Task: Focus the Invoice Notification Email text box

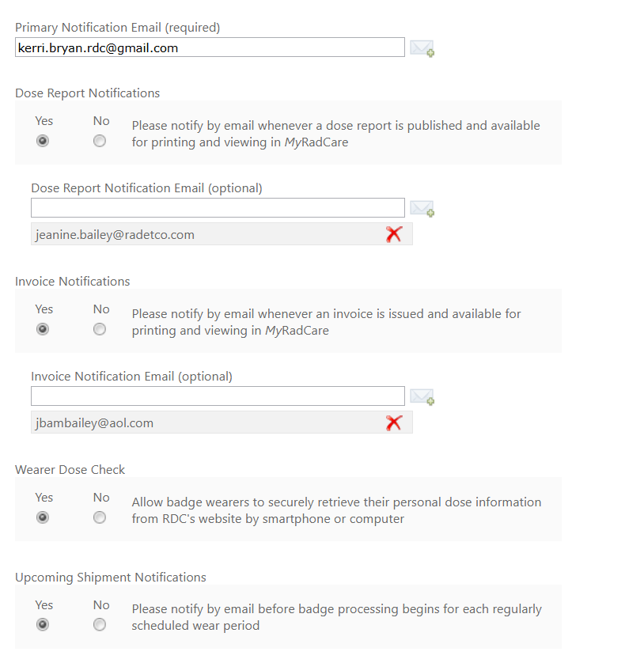Action: pos(218,396)
